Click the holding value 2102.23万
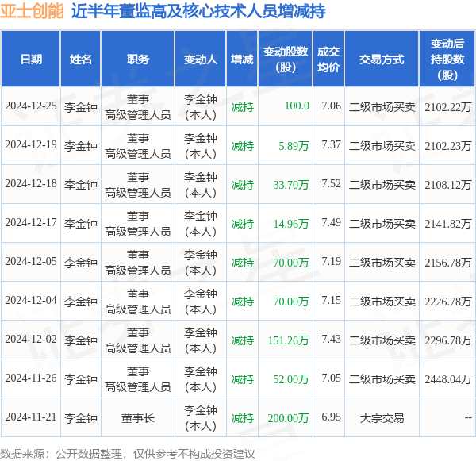476x461 pixels. (x=447, y=146)
